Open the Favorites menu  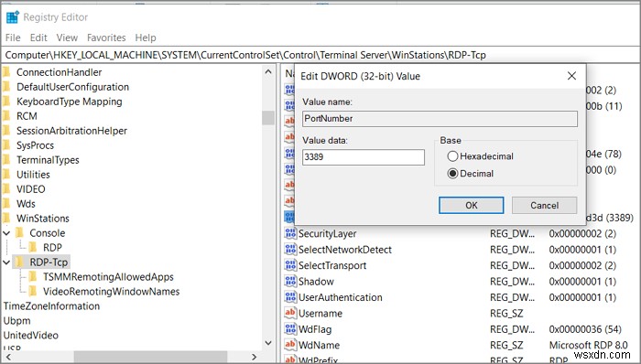[x=106, y=37]
